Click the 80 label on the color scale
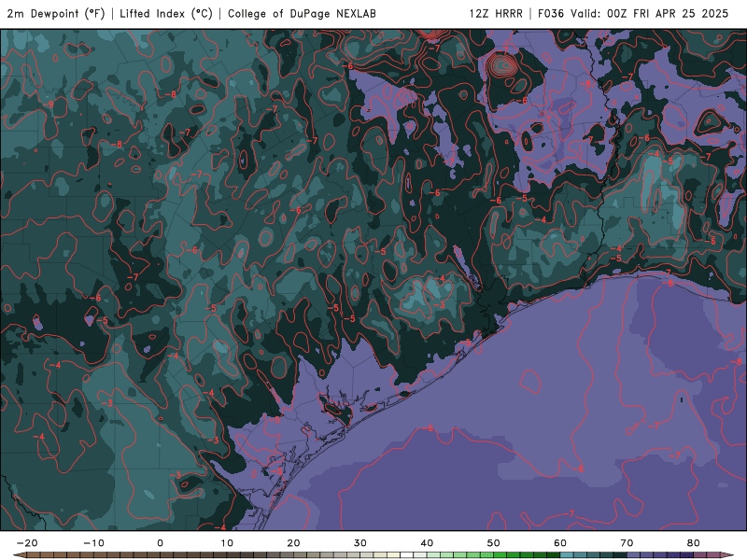Viewport: 747px width, 560px height. pos(694,543)
